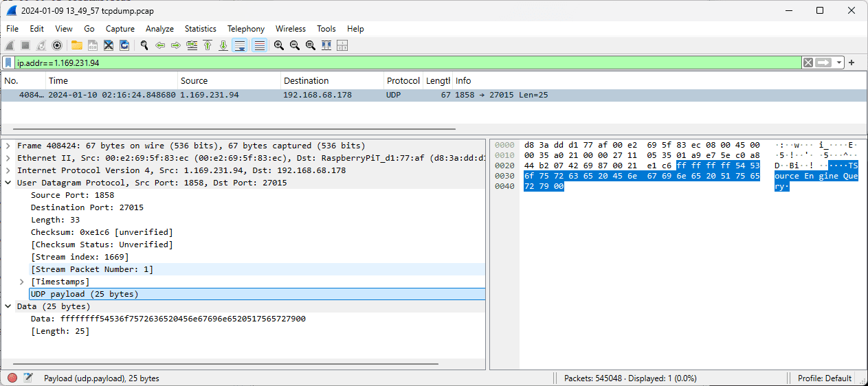Open the Wireless menu
The height and width of the screenshot is (386, 868).
click(291, 29)
